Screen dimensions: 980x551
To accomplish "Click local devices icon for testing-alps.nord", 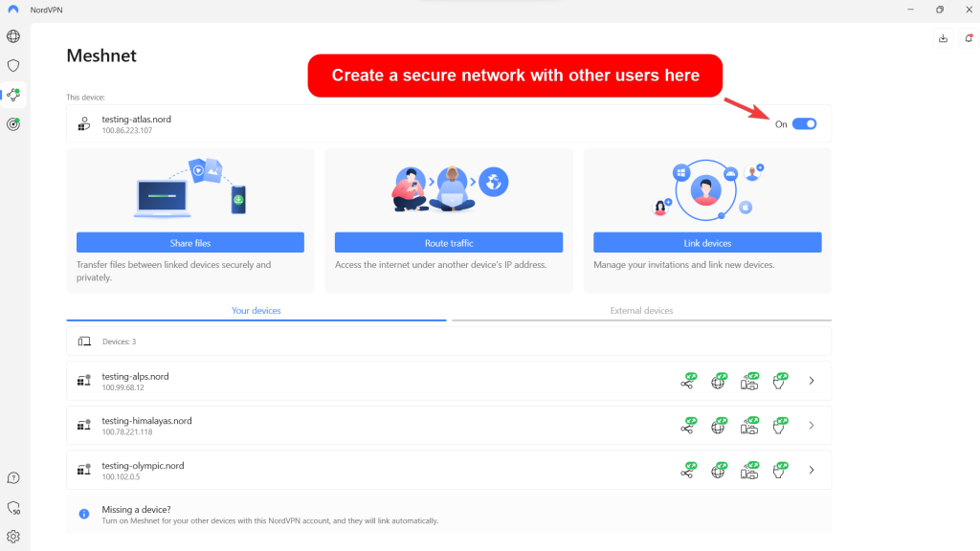I will (x=749, y=381).
